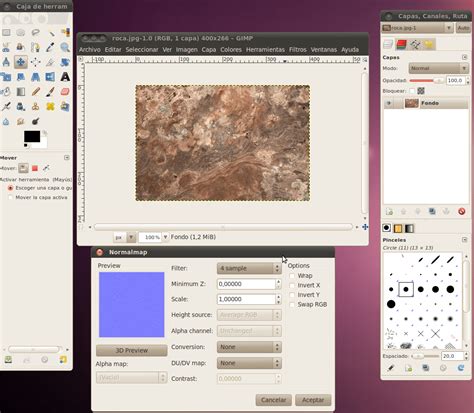Image resolution: width=474 pixels, height=413 pixels.
Task: Pick the Zoom magnifier tool
Action: (x=65, y=47)
